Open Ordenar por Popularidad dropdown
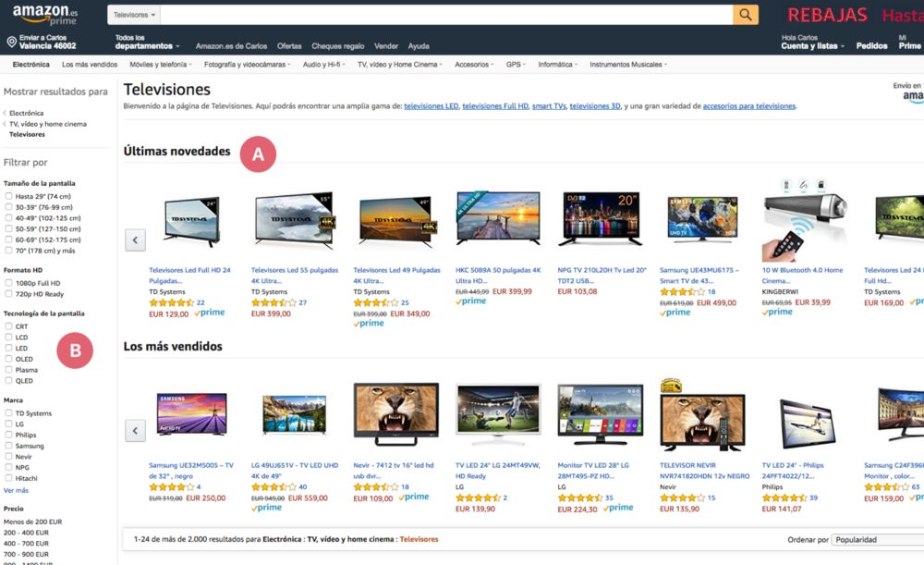Image resolution: width=924 pixels, height=565 pixels. click(x=878, y=540)
